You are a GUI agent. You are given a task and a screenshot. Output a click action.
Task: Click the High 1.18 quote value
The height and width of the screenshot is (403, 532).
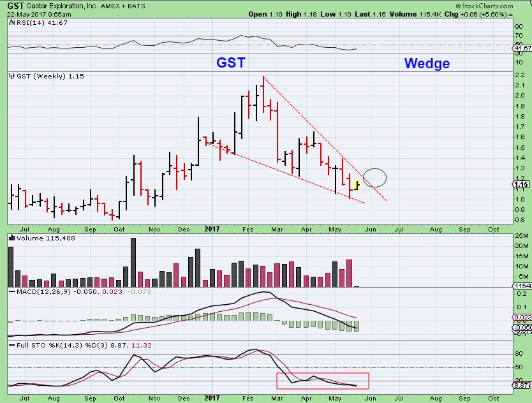301,14
